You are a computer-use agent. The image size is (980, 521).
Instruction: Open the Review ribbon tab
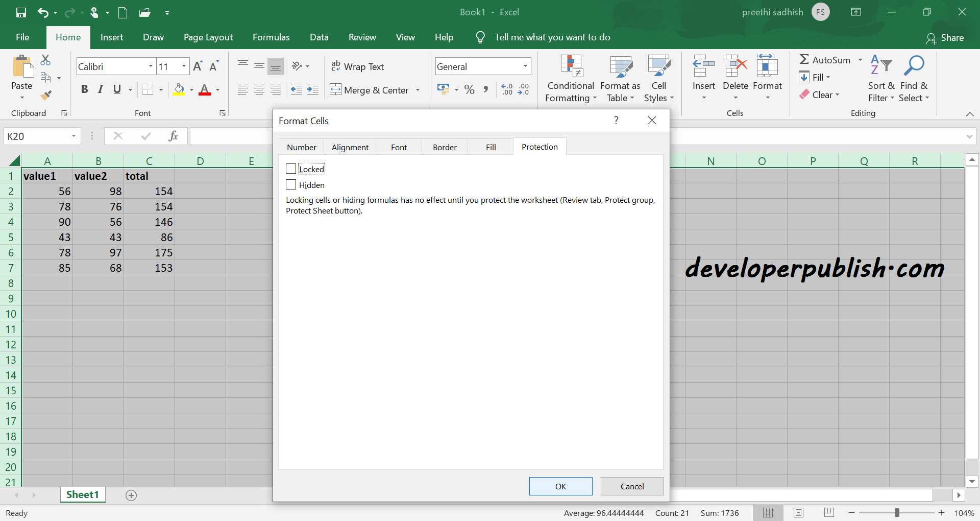point(362,37)
